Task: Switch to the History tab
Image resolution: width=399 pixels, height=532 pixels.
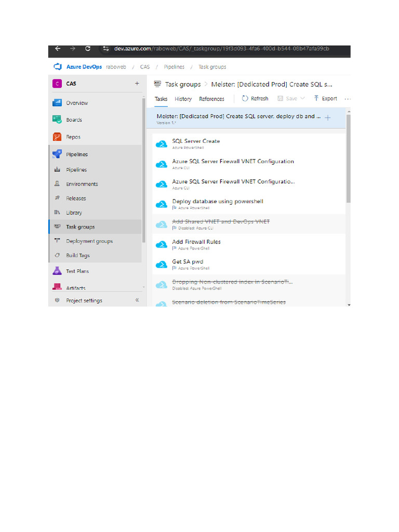Action: (183, 99)
